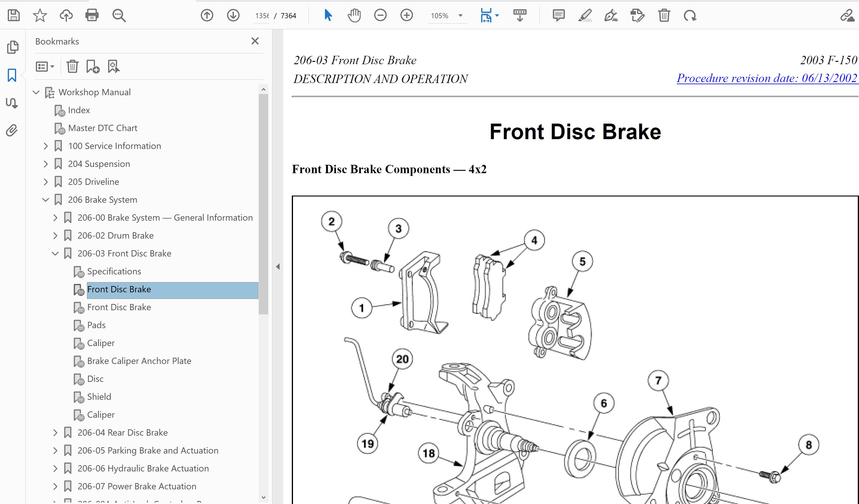Close the Bookmarks panel
Image resolution: width=859 pixels, height=504 pixels.
pos(255,41)
